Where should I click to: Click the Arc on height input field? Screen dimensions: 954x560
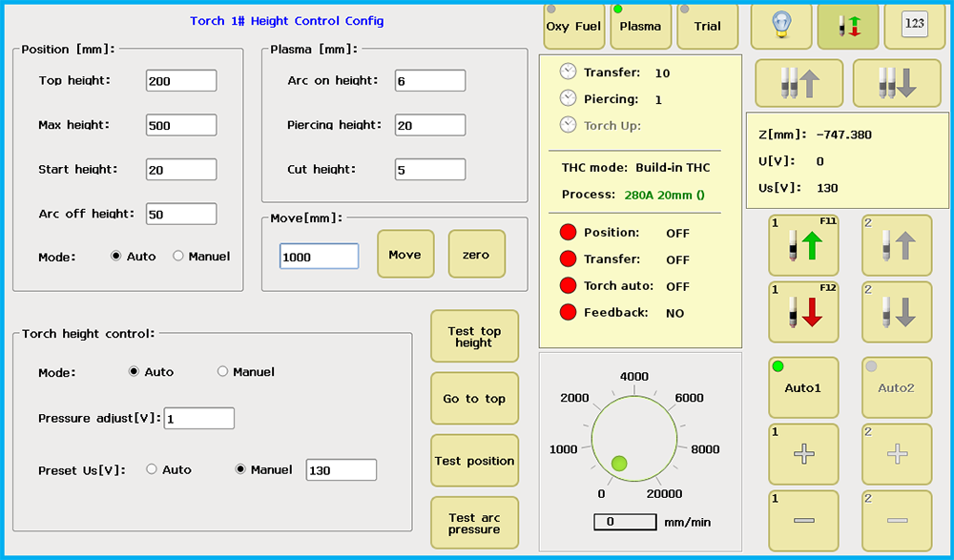(430, 80)
